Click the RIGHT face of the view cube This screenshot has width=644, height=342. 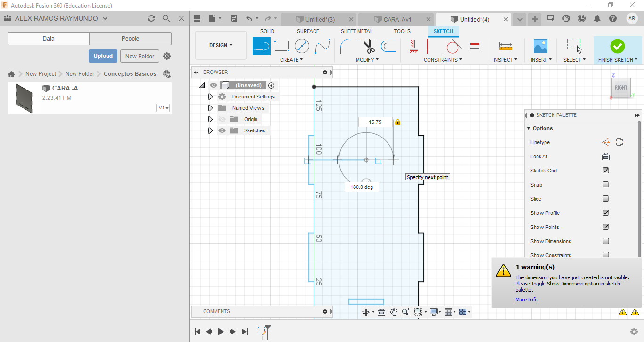621,87
